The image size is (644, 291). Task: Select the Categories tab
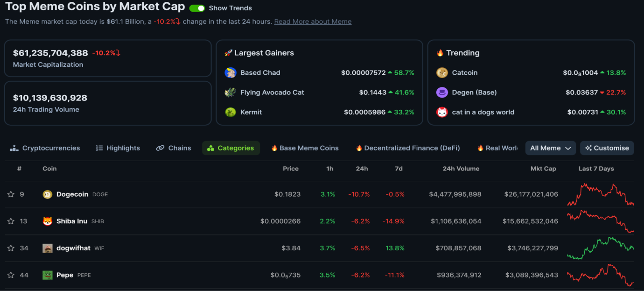click(231, 148)
